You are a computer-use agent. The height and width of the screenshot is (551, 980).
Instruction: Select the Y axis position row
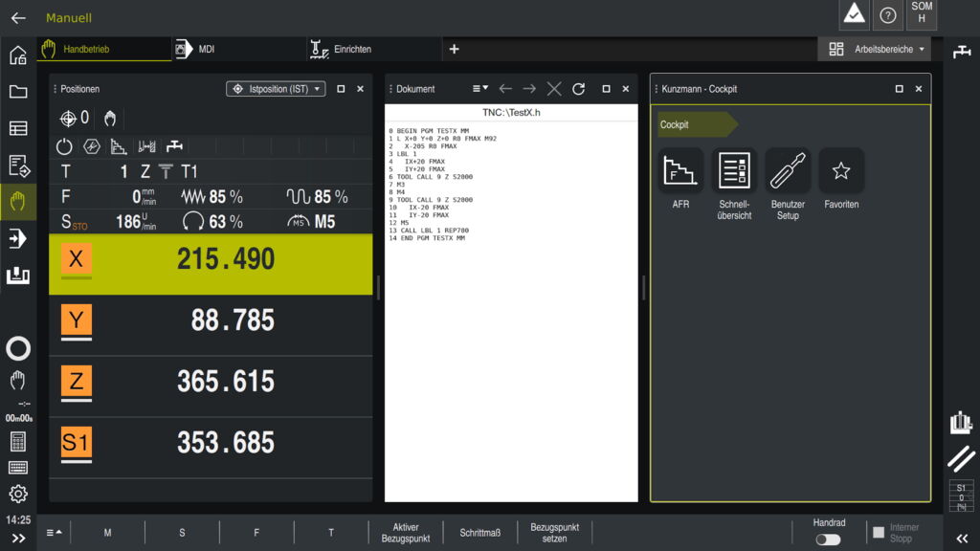(211, 325)
